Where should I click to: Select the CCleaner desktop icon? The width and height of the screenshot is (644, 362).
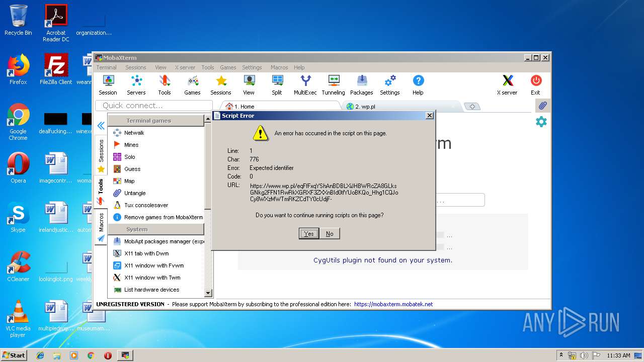pos(18,266)
